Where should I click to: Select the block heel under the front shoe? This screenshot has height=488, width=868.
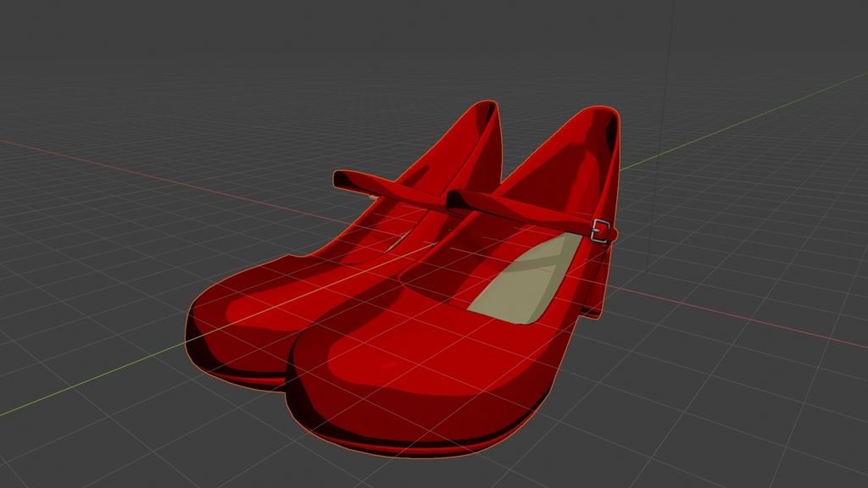596,285
